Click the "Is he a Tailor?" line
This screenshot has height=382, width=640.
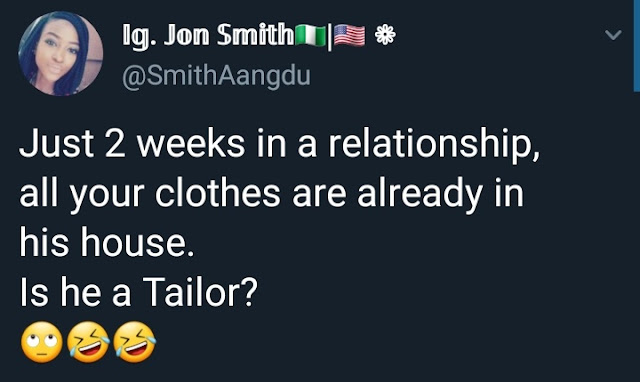139,292
